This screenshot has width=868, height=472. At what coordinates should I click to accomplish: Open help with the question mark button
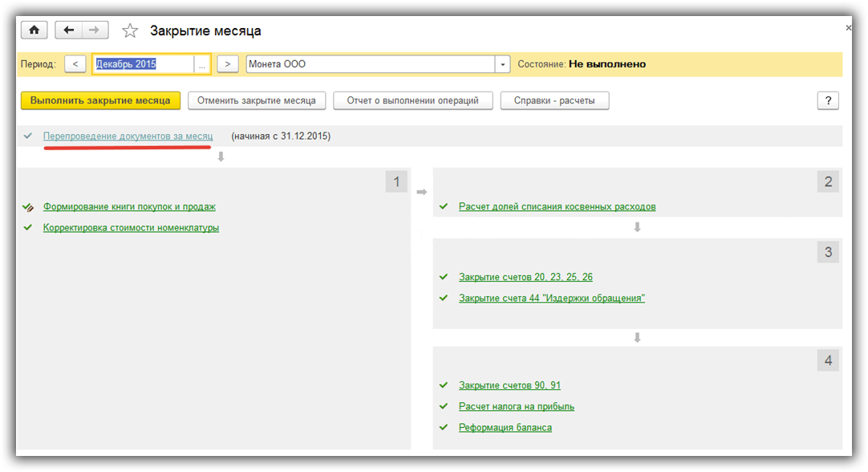(827, 100)
